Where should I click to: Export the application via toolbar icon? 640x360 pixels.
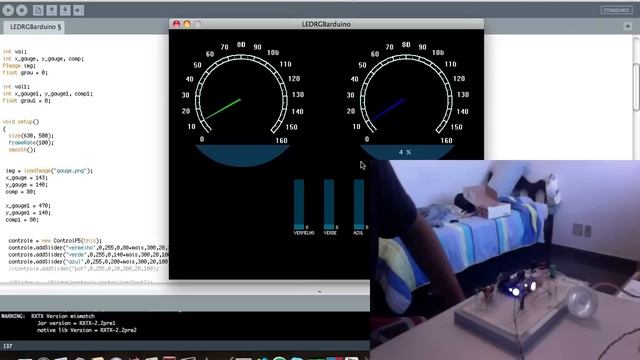[x=78, y=10]
